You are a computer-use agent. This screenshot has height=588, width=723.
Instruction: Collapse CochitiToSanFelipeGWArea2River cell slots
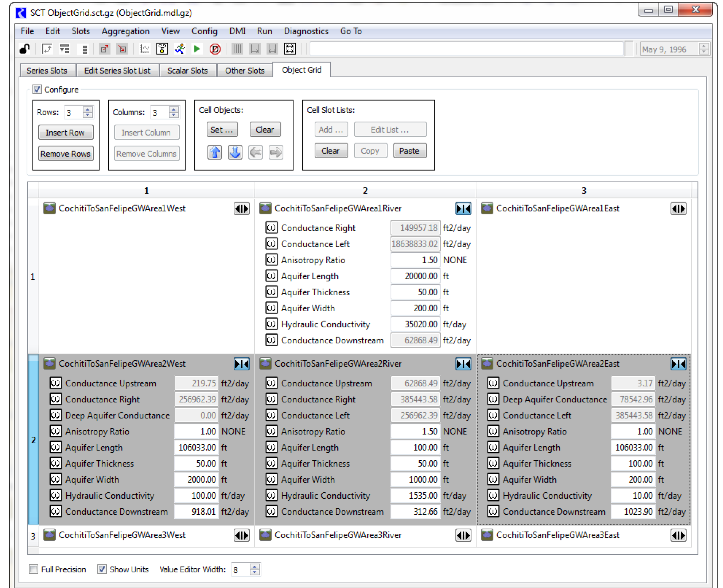tap(463, 364)
